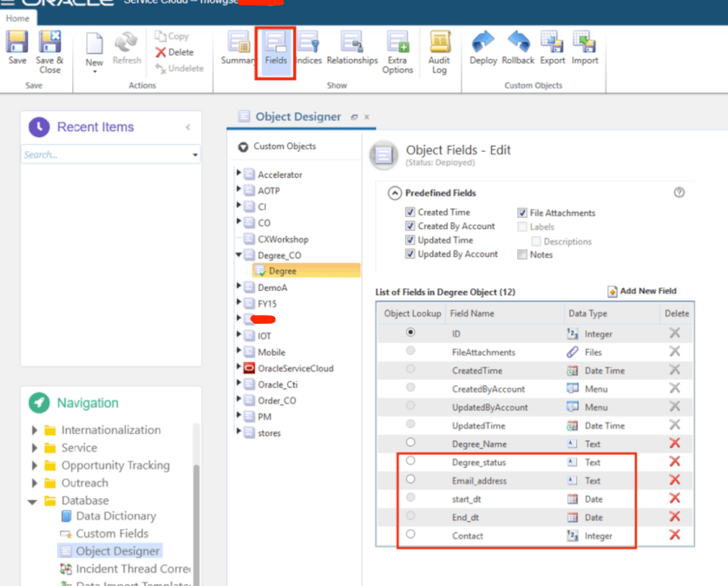Switch to the Home ribbon tab
The width and height of the screenshot is (728, 586).
point(17,18)
